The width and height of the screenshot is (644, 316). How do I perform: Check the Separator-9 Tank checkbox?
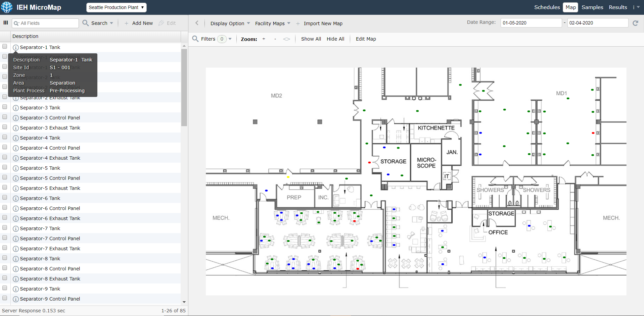(5, 288)
